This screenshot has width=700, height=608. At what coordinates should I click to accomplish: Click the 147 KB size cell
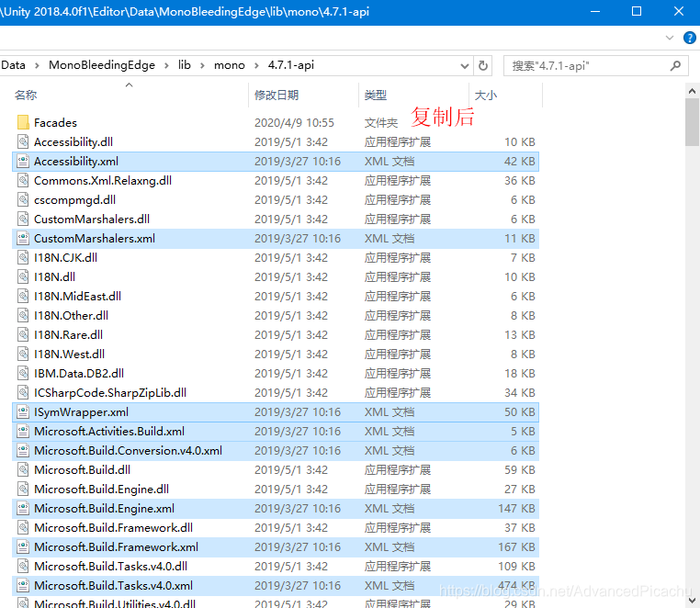click(x=516, y=508)
